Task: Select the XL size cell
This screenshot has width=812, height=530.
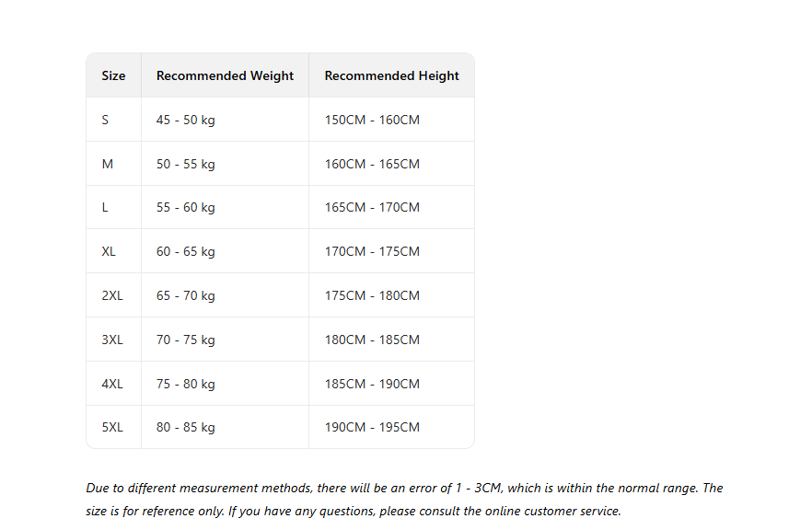Action: [113, 251]
